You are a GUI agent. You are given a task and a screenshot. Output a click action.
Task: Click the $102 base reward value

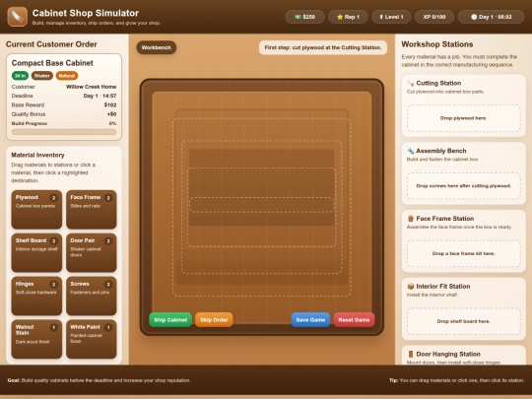[110, 105]
